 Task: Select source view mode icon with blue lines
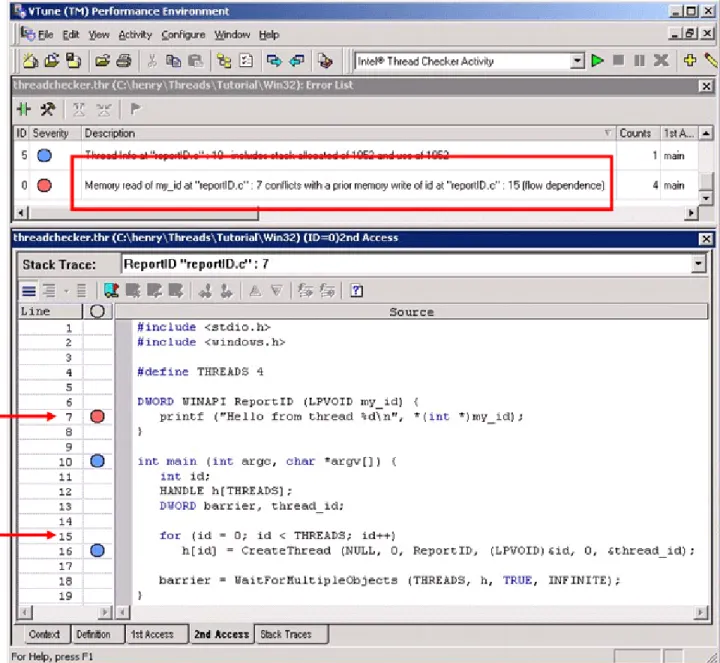pos(28,291)
